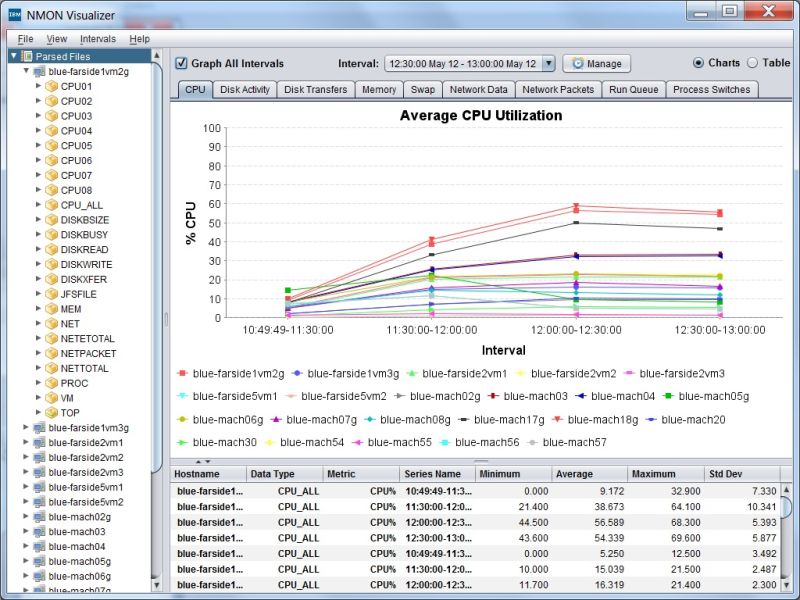
Task: Click the CPU05 package icon
Action: 52,145
